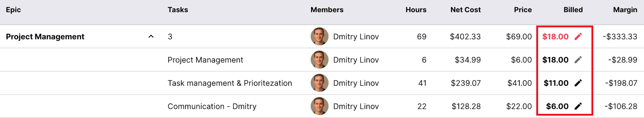Click Dmitry Linov avatar in epic row
Image resolution: width=644 pixels, height=118 pixels.
click(319, 37)
